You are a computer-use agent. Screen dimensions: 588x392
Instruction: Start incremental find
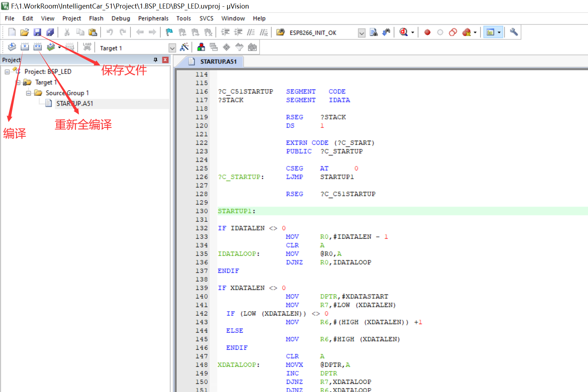point(386,32)
